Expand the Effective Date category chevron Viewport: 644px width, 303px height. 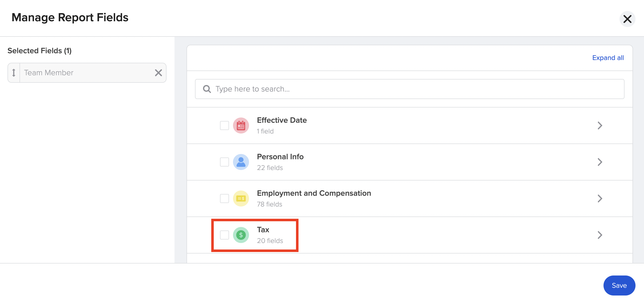600,125
